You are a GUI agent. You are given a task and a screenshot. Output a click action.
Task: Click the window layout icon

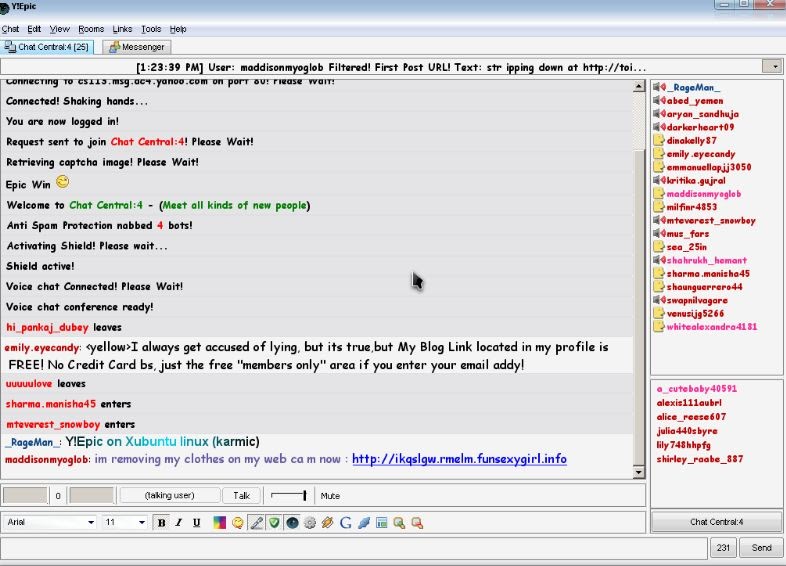click(x=381, y=523)
